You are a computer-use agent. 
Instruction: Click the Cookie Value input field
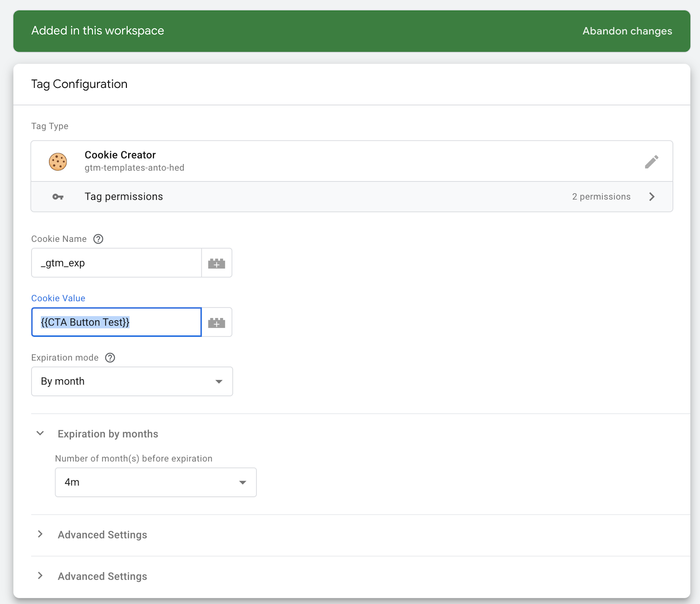point(116,323)
